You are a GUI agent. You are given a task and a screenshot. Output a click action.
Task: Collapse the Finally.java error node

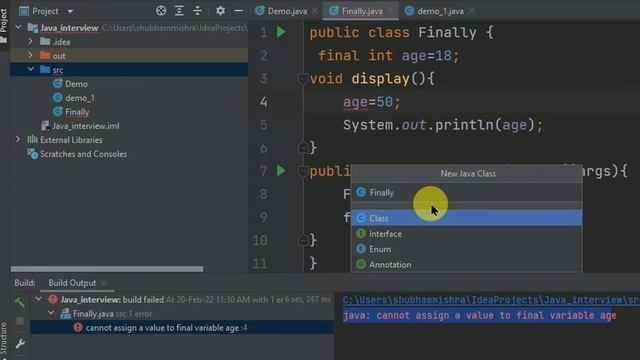(51, 313)
